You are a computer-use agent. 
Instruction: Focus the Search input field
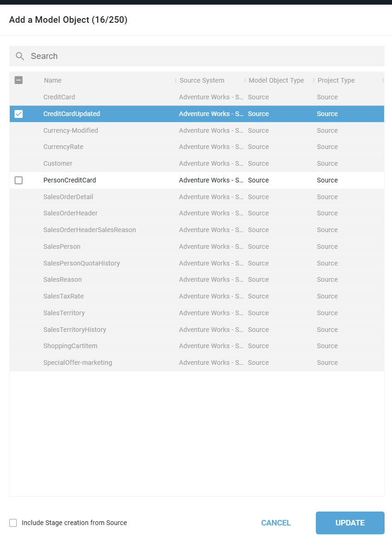196,56
